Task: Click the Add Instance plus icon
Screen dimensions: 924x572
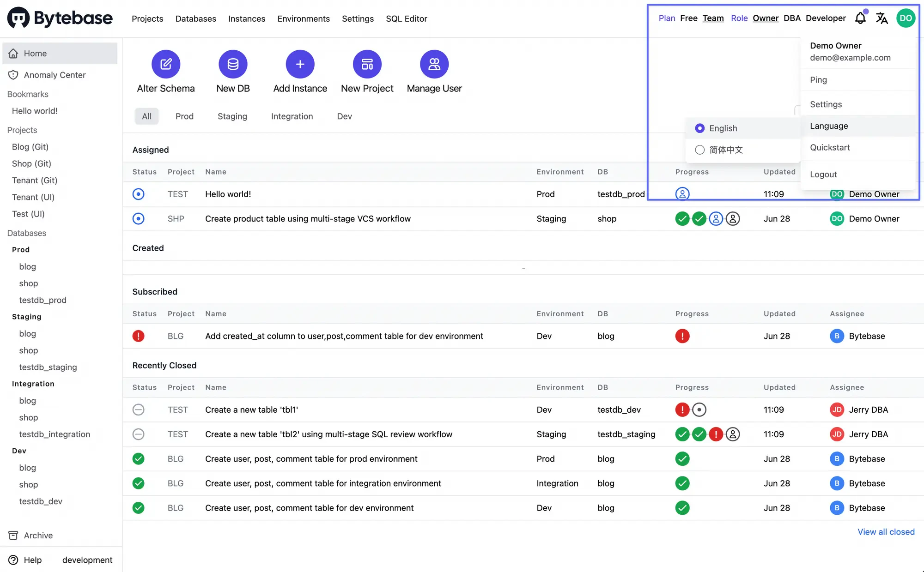Action: 300,64
